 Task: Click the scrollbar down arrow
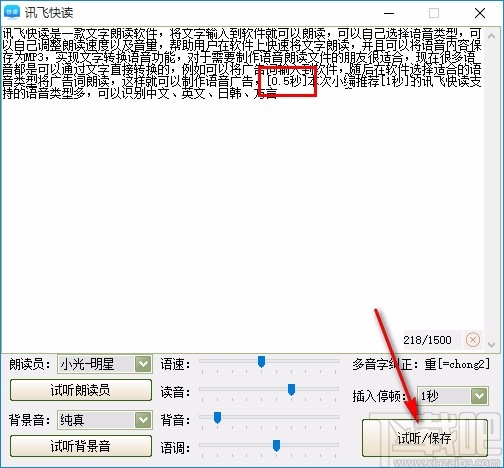click(x=491, y=344)
